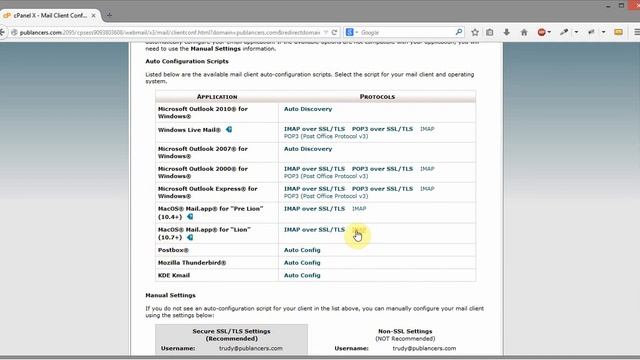Click the Auto Configuration Scripts heading
This screenshot has height=360, width=640.
click(x=187, y=61)
